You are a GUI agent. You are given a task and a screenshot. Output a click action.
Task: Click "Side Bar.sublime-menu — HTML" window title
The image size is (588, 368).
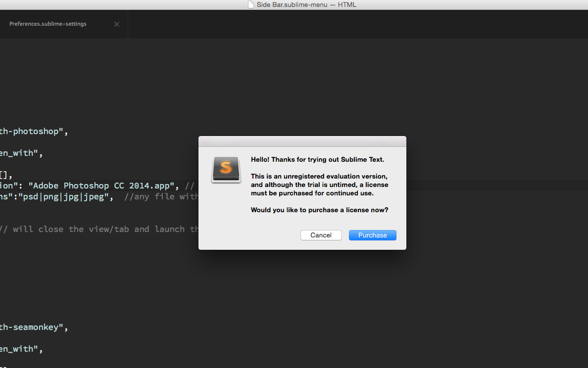click(x=306, y=4)
